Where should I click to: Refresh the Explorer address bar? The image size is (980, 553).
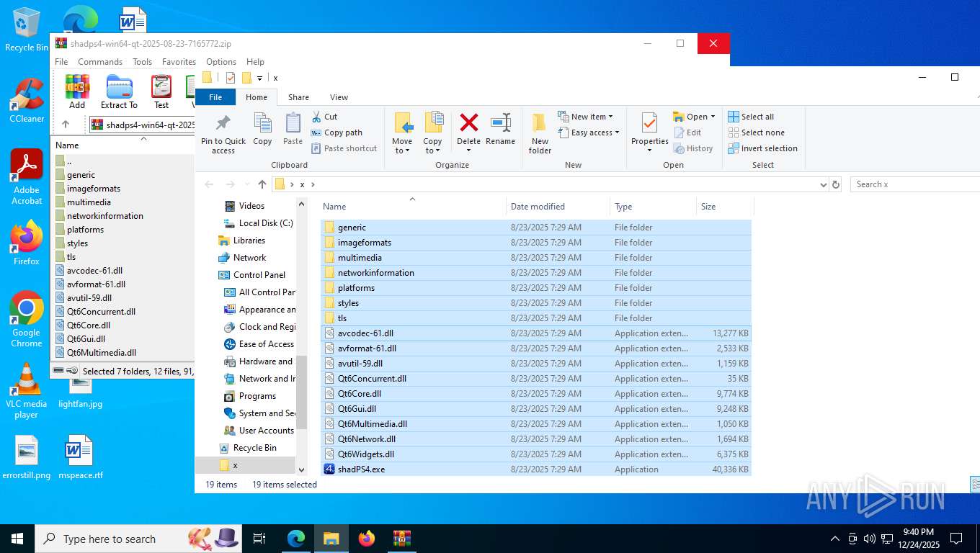[x=836, y=184]
